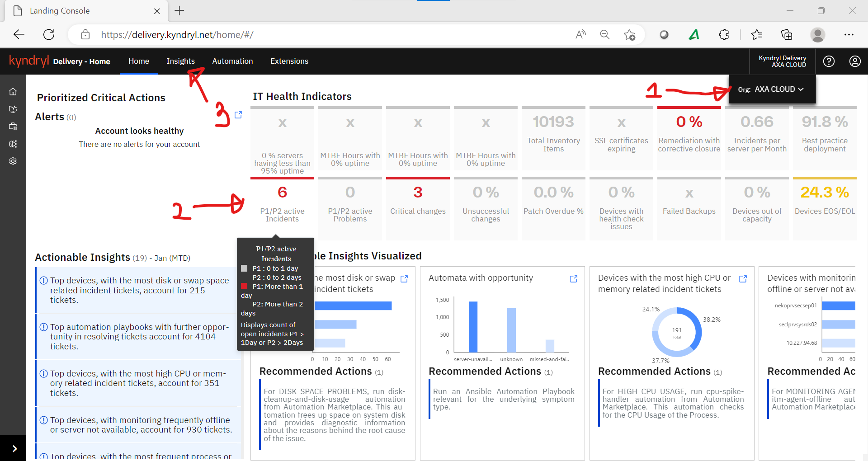Click the green A extension icon
The height and width of the screenshot is (461, 868).
[694, 34]
